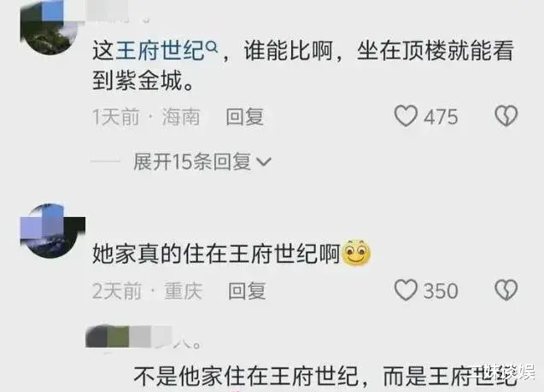Screen dimensions: 544x392
Task: Tap the 350 like count
Action: 441,291
